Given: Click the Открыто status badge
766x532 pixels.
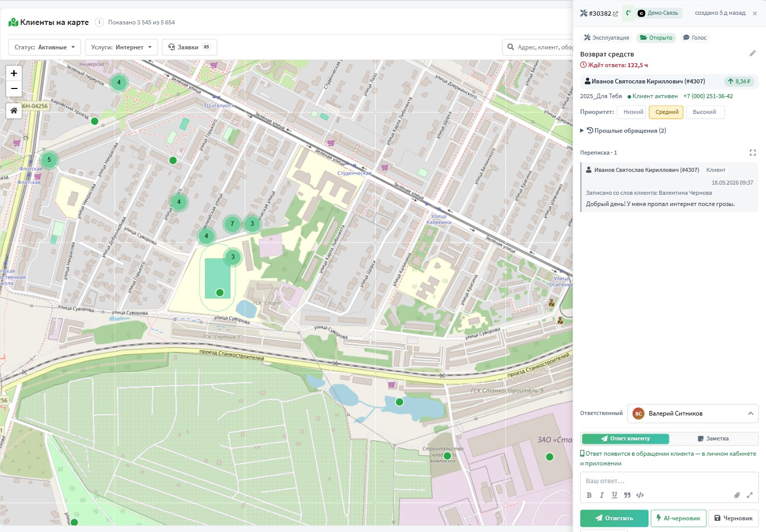Looking at the screenshot, I should (656, 38).
